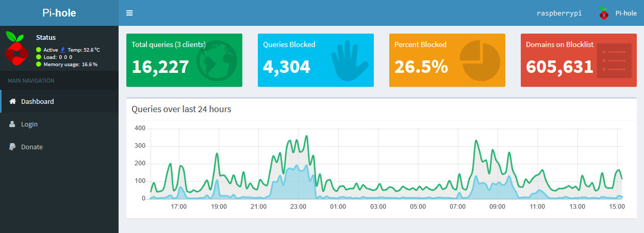The height and width of the screenshot is (233, 644).
Task: Go to the Login page
Action: pos(59,124)
